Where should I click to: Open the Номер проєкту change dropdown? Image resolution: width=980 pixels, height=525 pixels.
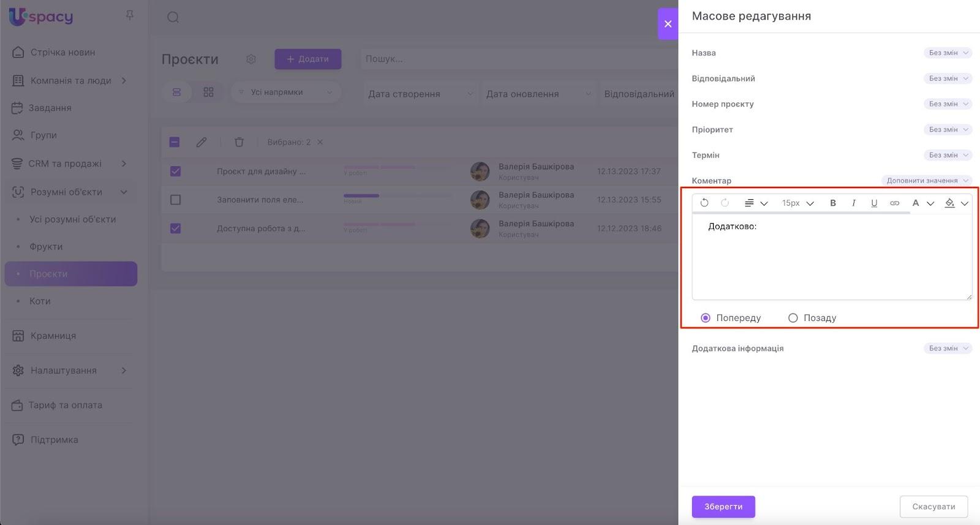click(x=948, y=104)
